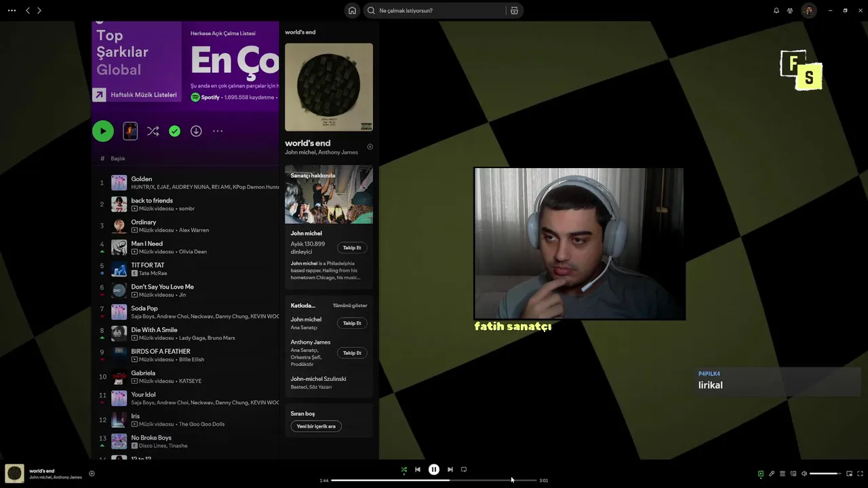The height and width of the screenshot is (488, 868).
Task: Open the three-dots app menu
Action: tap(12, 10)
